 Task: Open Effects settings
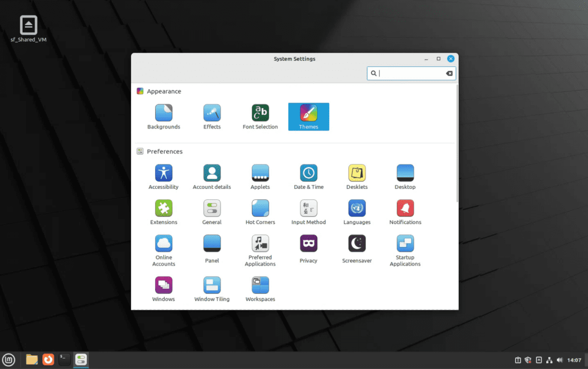[x=212, y=116]
